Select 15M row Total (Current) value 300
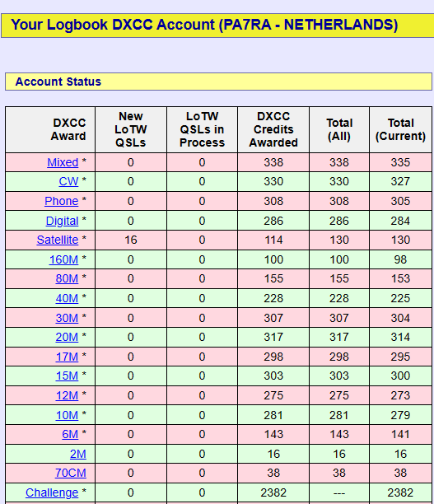Viewport: 434px width, 504px height. click(x=400, y=376)
